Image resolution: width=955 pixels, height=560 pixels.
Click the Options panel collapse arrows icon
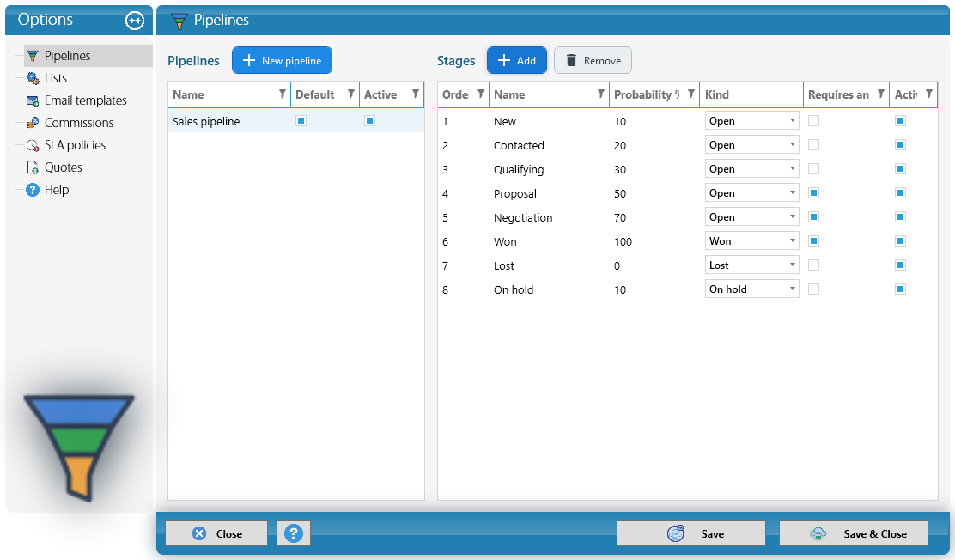135,21
